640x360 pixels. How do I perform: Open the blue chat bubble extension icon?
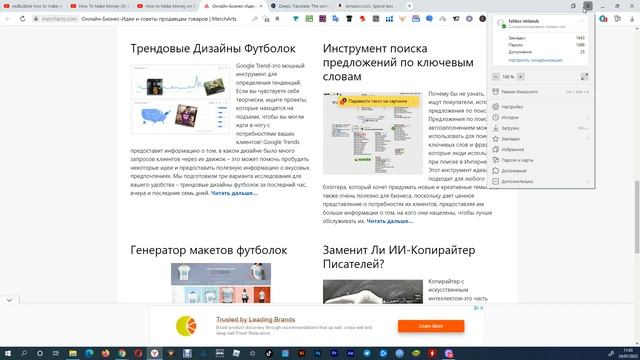click(x=429, y=19)
